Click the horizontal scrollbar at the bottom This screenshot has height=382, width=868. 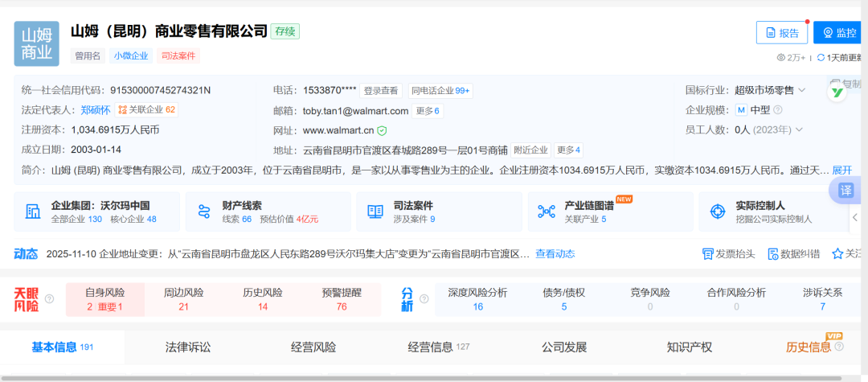pos(420,379)
